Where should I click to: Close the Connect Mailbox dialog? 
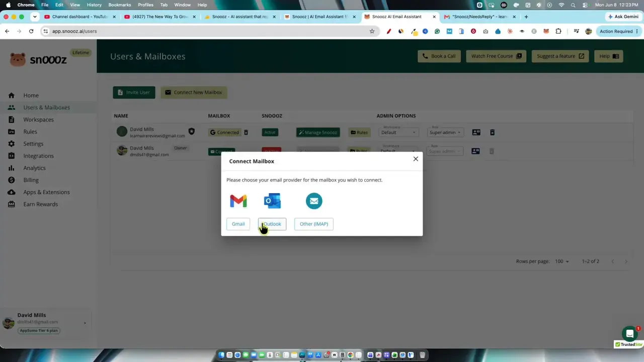416,159
